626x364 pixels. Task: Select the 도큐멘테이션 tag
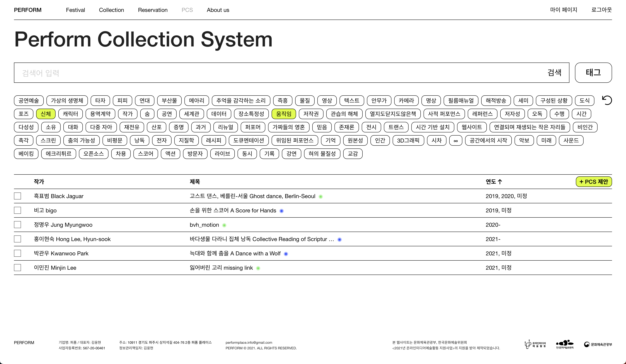point(249,140)
